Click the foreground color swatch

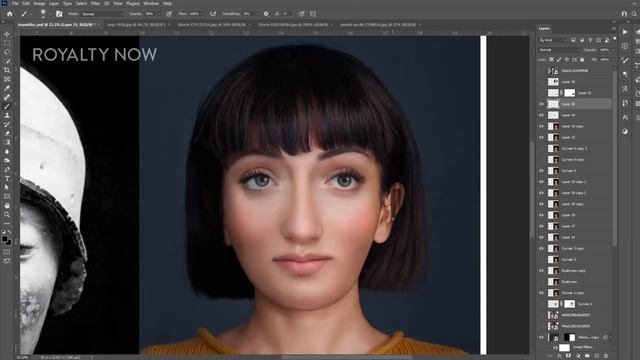tap(4, 238)
